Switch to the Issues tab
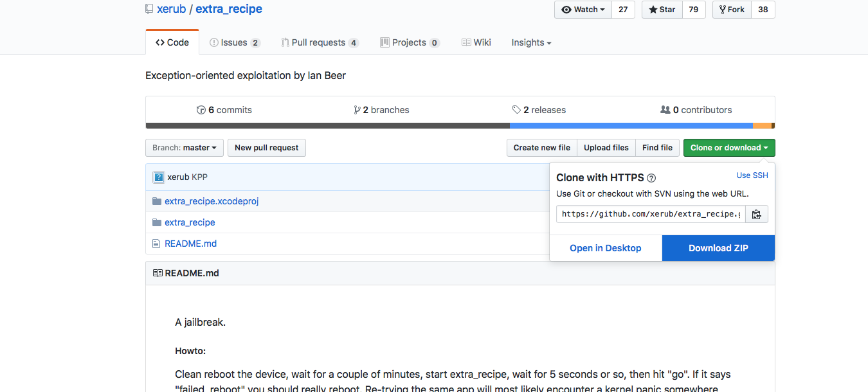Screen dimensions: 868x392 coord(234,42)
